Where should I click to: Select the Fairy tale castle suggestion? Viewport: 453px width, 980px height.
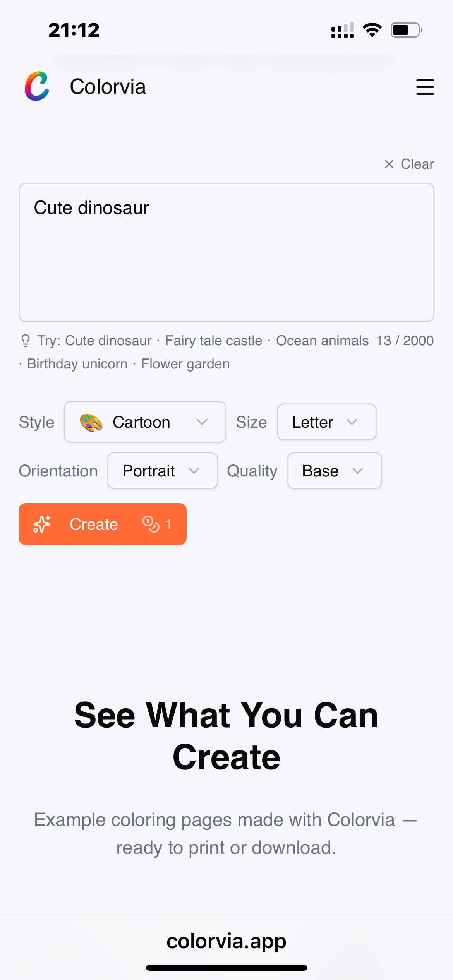coord(213,341)
